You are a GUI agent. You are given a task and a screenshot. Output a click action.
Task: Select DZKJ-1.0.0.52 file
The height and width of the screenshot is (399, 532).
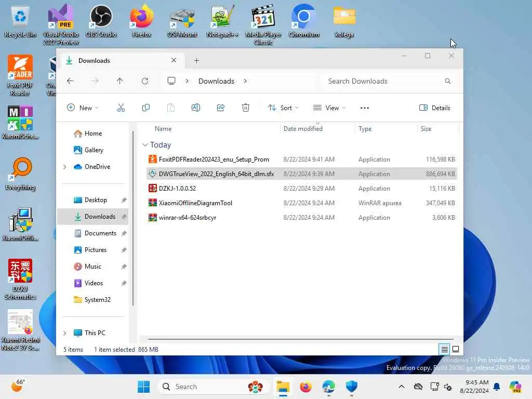click(x=302, y=188)
